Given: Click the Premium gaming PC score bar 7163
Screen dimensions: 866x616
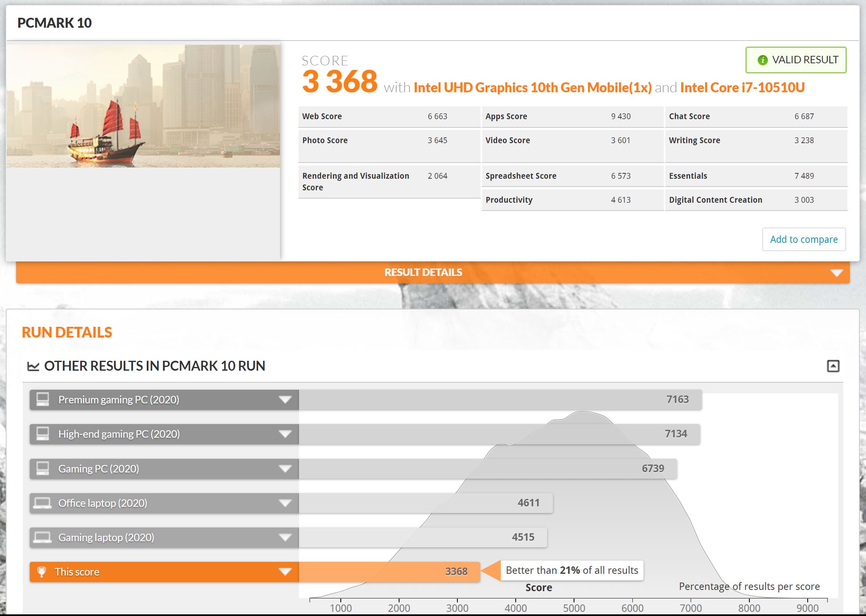Looking at the screenshot, I should (500, 400).
